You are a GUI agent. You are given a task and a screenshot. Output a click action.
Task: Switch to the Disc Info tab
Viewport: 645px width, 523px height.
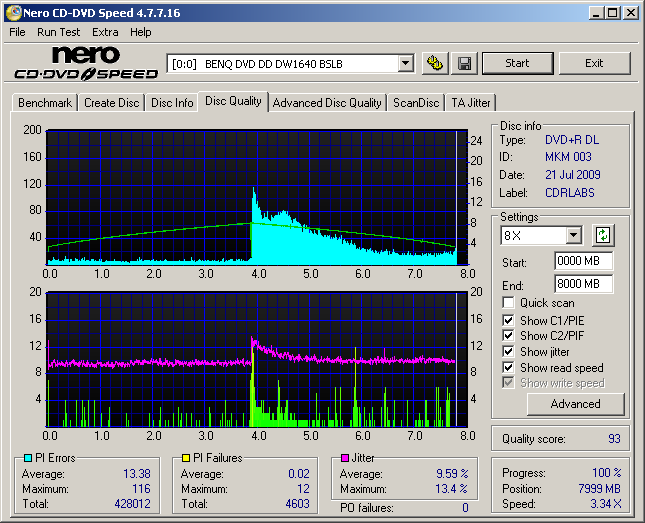pos(172,103)
